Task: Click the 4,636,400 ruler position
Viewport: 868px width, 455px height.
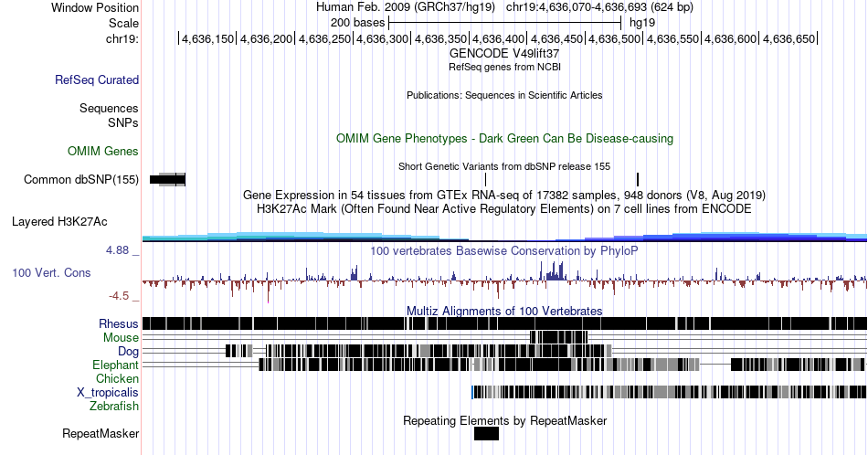Action: coord(499,38)
